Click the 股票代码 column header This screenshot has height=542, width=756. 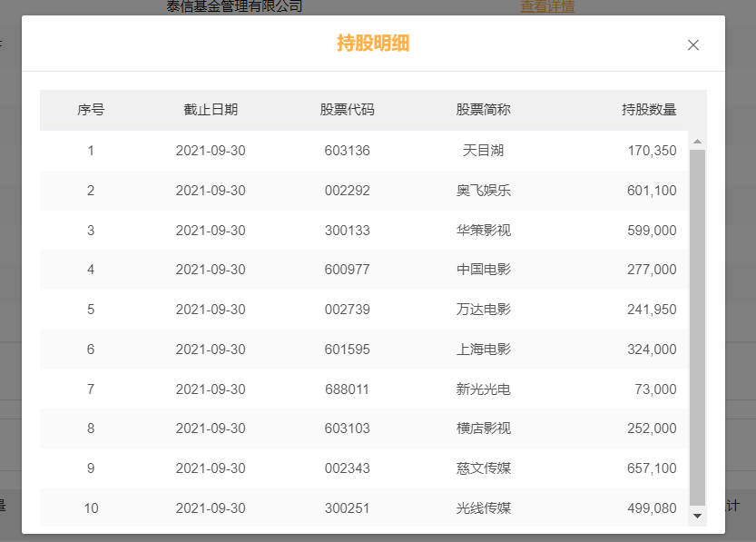[347, 110]
